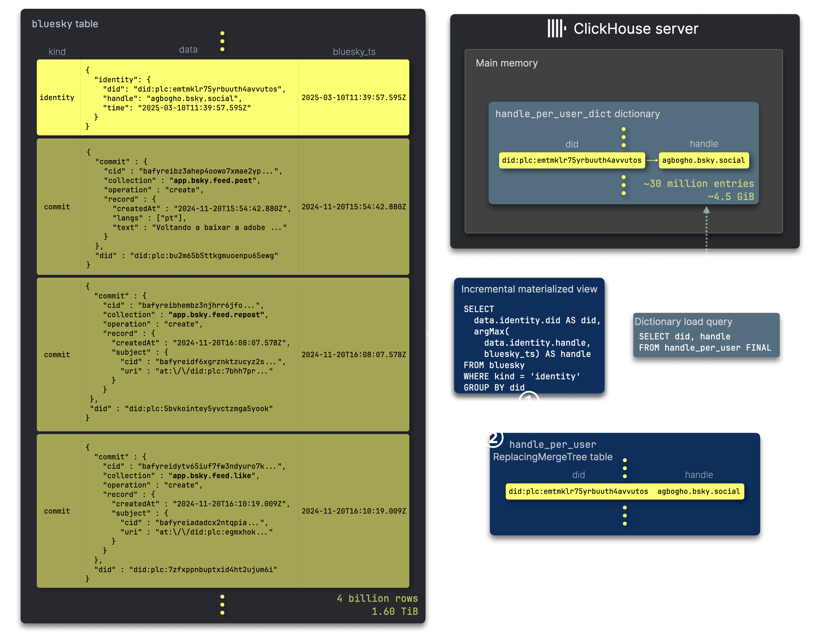
Task: Click the bluesky_ts column header
Action: [x=354, y=52]
